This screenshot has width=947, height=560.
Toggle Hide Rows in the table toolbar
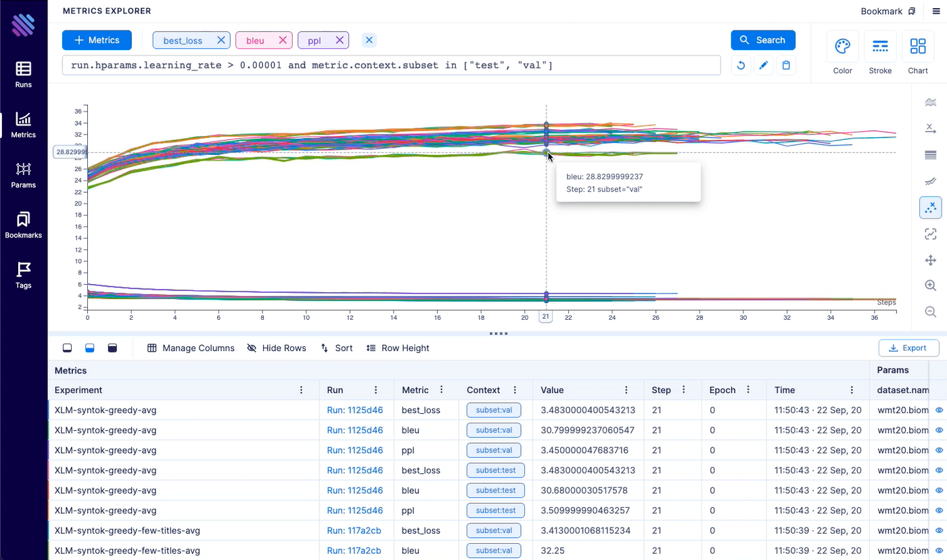[x=276, y=348]
